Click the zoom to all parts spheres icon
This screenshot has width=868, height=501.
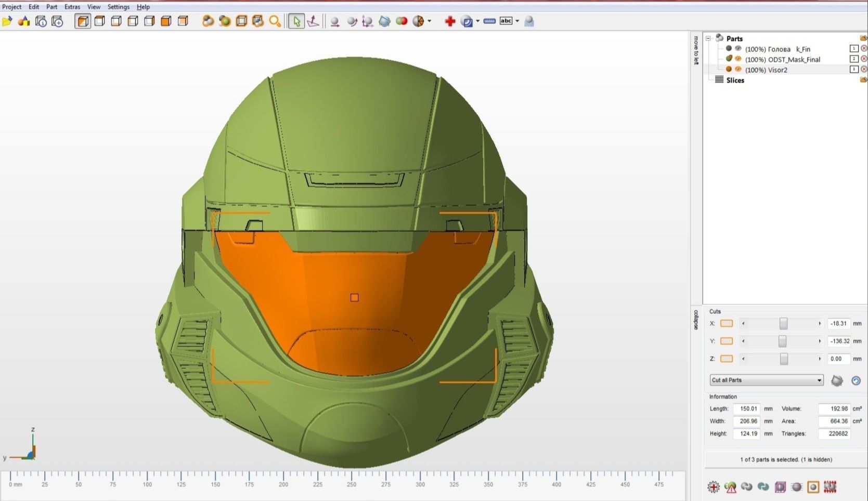pyautogui.click(x=208, y=21)
